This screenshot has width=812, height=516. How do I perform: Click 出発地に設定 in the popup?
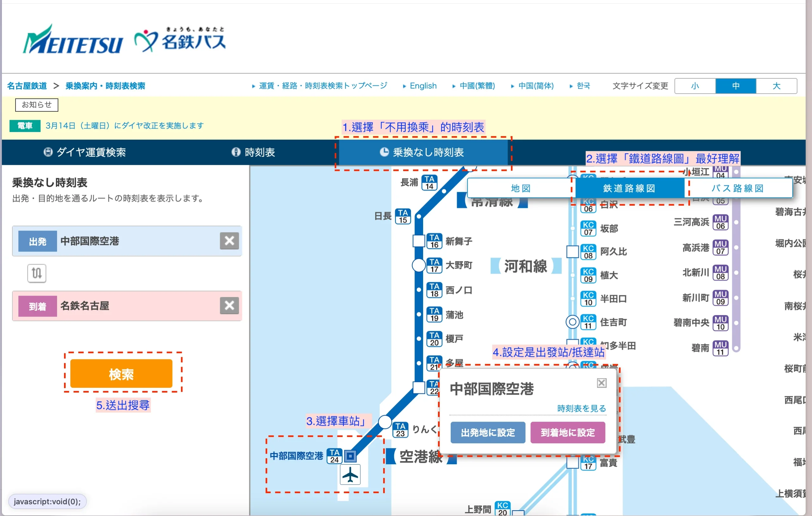488,432
